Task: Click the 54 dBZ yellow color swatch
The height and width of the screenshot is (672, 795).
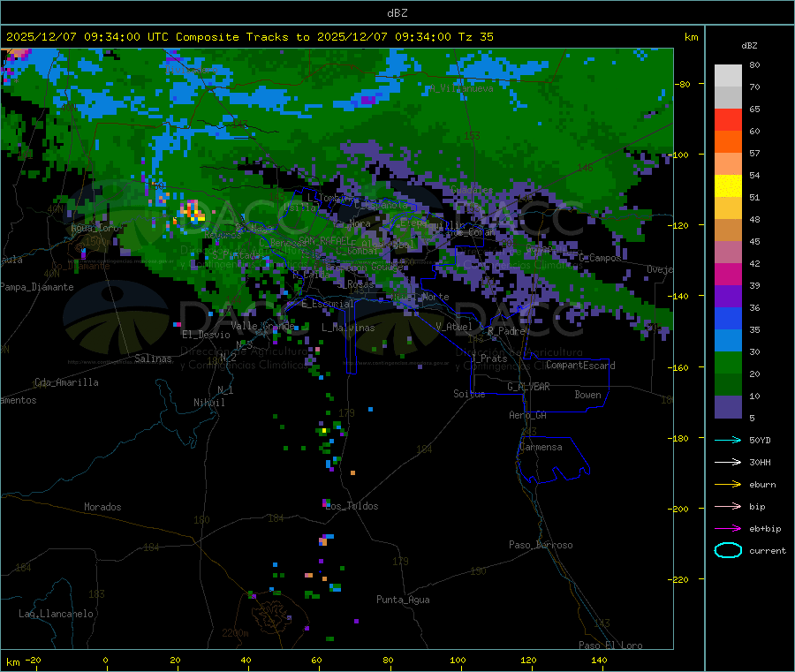Action: click(728, 186)
